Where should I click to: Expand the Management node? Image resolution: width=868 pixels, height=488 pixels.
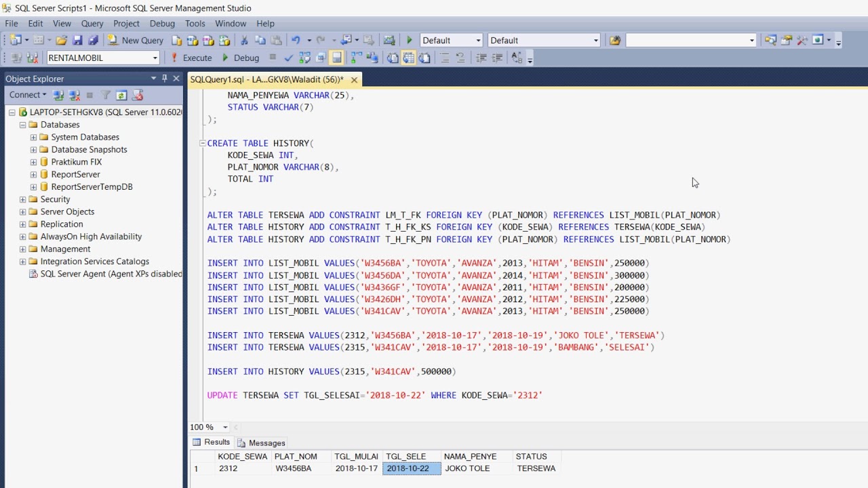click(x=22, y=249)
